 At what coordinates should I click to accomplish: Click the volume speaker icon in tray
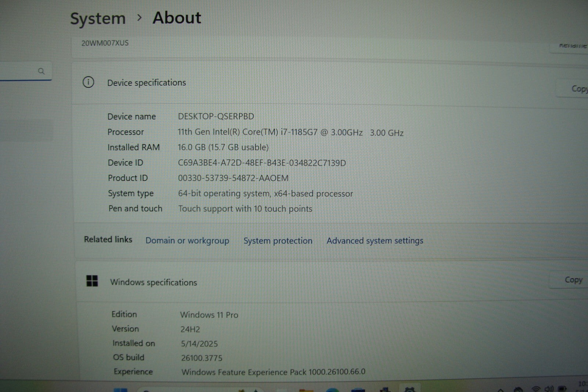(549, 389)
